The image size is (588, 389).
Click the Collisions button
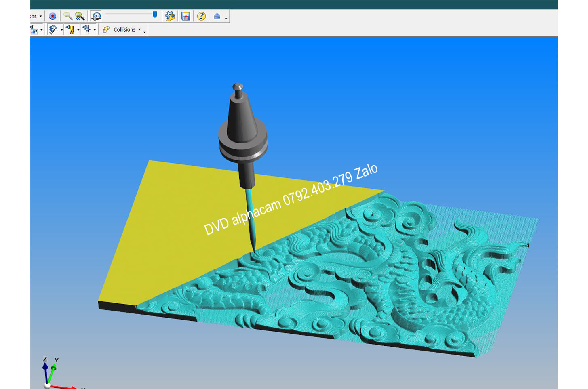tap(121, 29)
